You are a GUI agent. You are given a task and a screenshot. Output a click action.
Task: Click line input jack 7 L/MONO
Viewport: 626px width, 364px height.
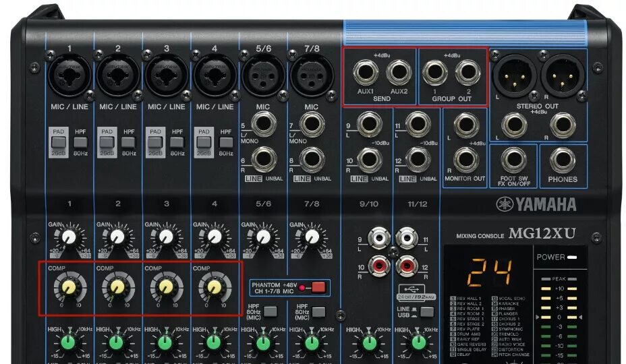[312, 124]
